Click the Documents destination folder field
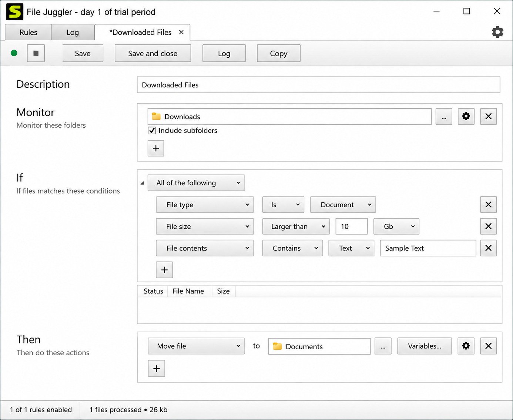Screen dimensions: 513x420 pyautogui.click(x=319, y=346)
